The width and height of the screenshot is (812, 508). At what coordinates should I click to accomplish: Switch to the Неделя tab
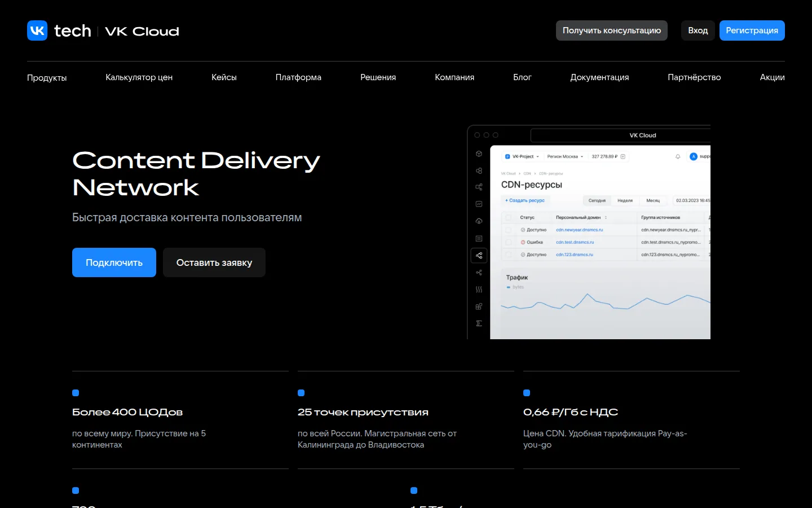click(625, 200)
